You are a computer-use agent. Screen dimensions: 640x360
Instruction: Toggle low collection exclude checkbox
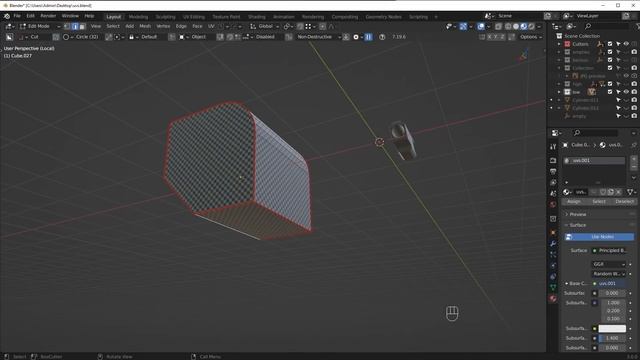(610, 92)
